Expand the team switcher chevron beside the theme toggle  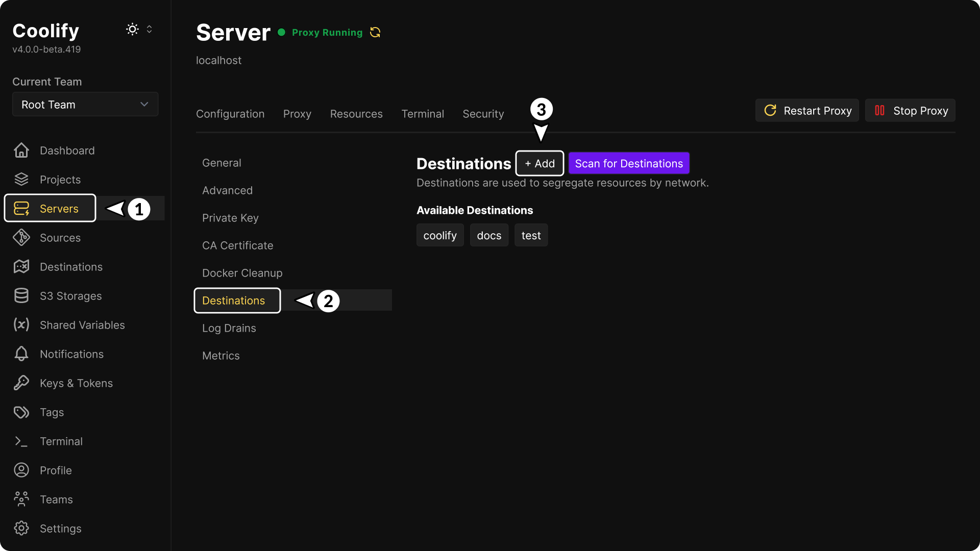tap(150, 29)
